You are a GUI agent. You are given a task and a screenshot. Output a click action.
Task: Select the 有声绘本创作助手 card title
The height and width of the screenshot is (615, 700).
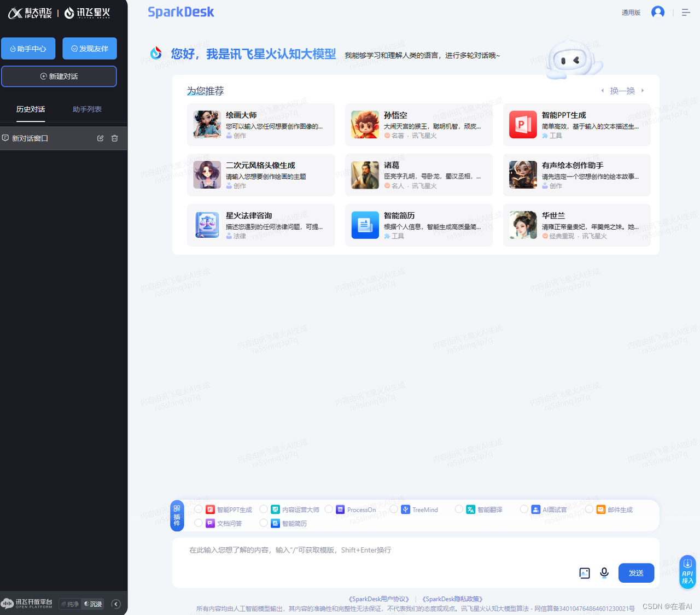click(x=573, y=166)
